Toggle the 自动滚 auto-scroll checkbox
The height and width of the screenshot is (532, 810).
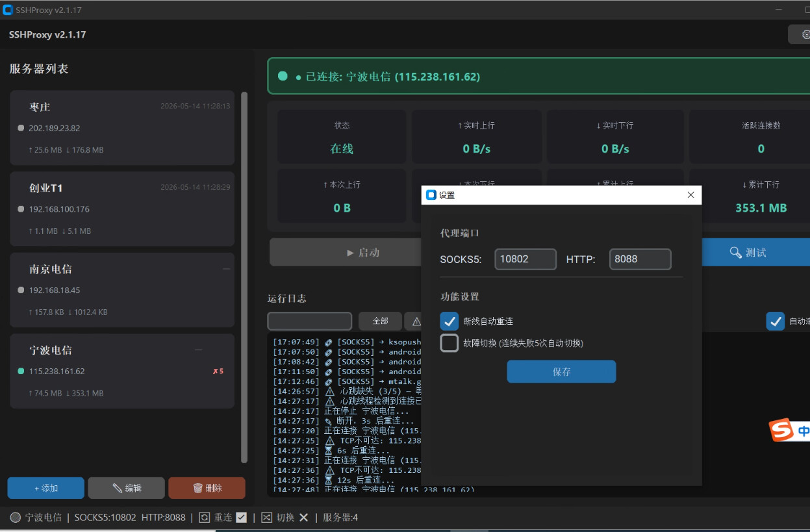(x=776, y=321)
